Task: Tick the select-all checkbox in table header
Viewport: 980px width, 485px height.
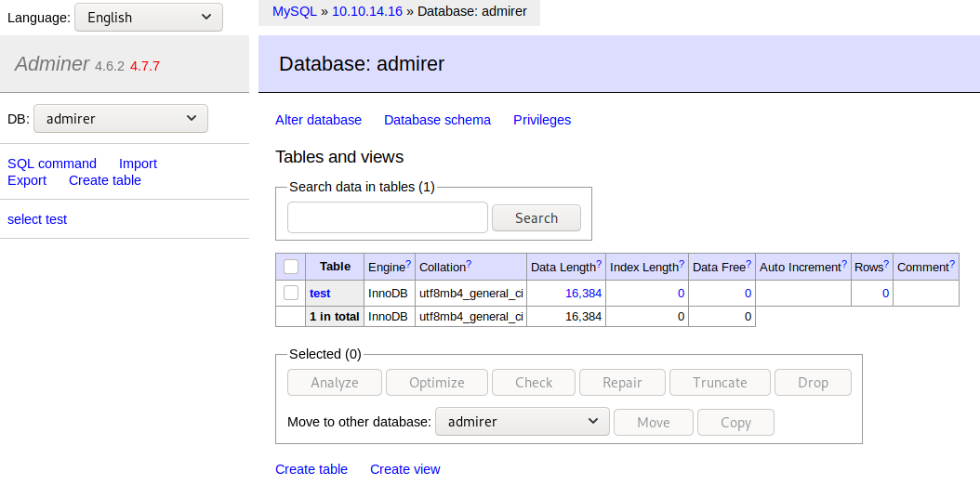Action: point(291,268)
